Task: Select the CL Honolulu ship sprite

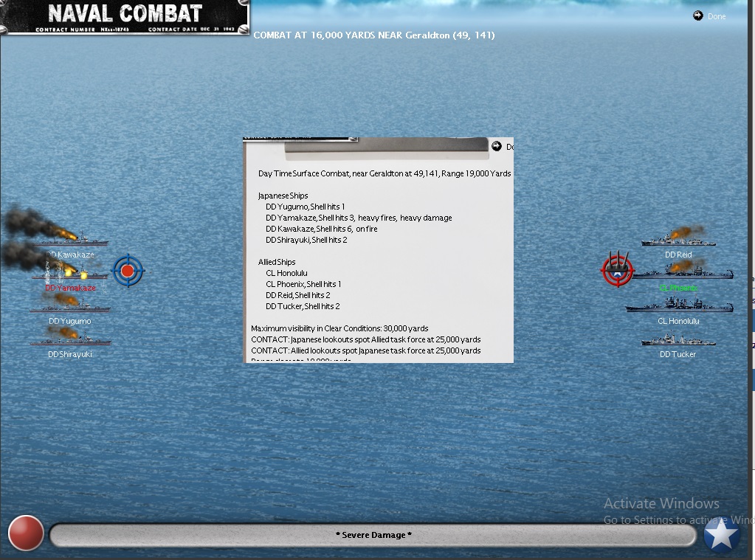Action: point(680,305)
